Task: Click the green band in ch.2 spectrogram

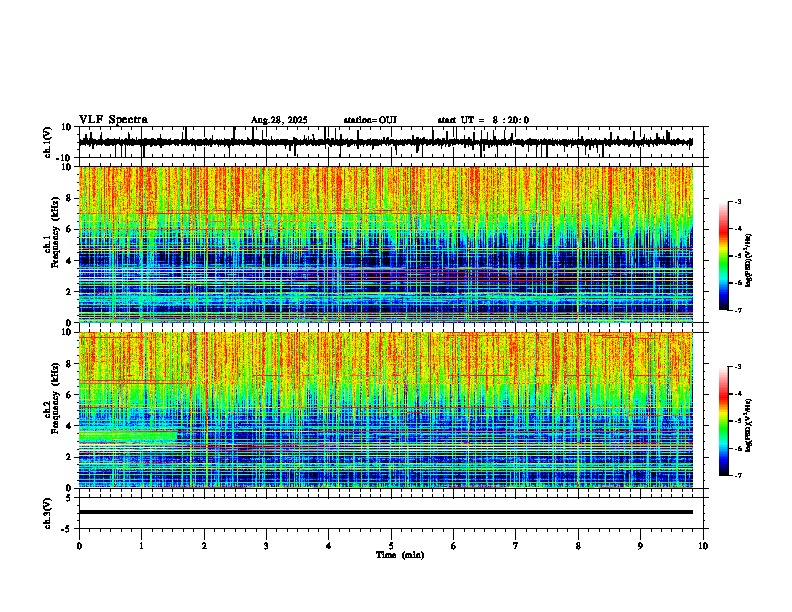Action: tap(128, 437)
